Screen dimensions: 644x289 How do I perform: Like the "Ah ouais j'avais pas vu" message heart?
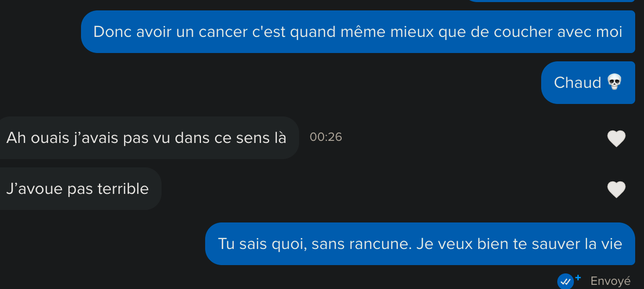[x=616, y=138]
